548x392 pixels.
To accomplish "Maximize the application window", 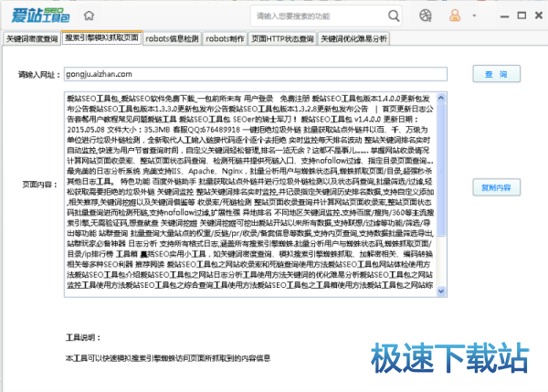I will point(522,16).
